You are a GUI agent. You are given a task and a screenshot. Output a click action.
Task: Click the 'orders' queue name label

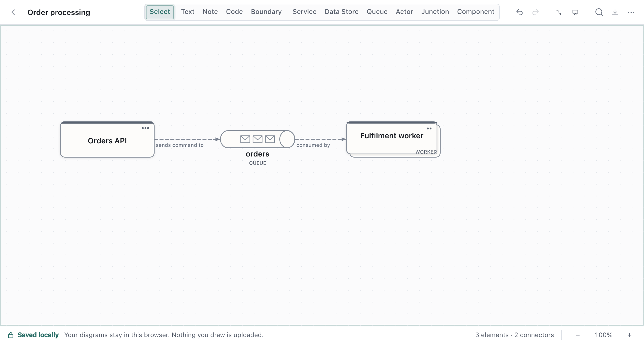(258, 154)
